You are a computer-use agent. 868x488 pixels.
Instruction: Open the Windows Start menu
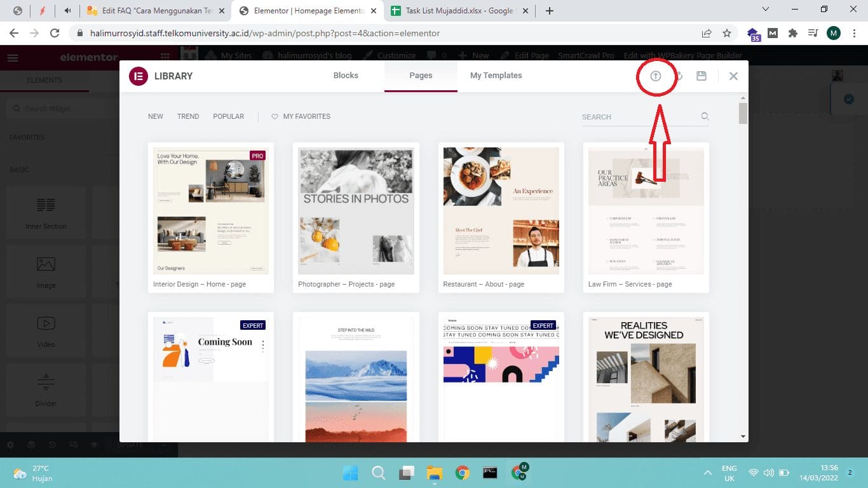click(350, 473)
